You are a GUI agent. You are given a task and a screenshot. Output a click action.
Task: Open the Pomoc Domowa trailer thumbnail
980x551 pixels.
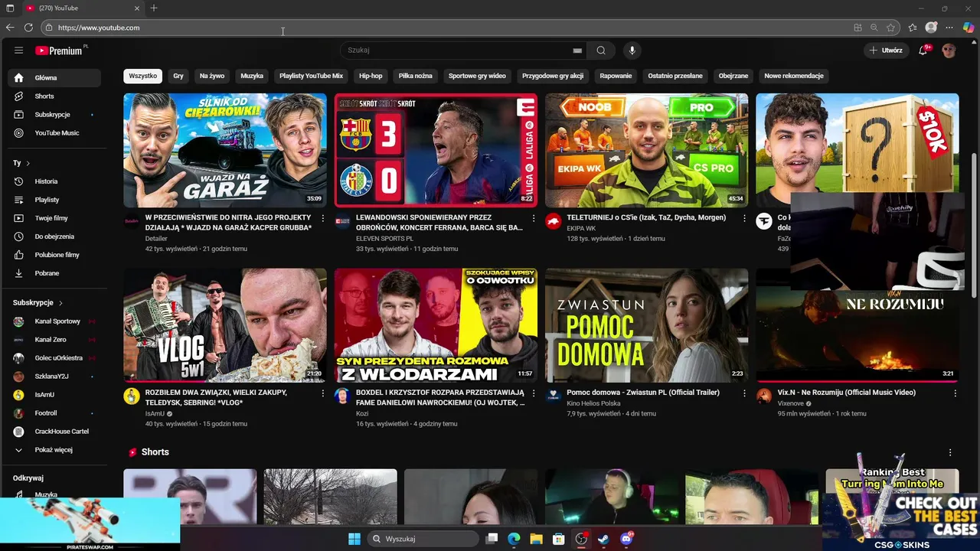[646, 325]
